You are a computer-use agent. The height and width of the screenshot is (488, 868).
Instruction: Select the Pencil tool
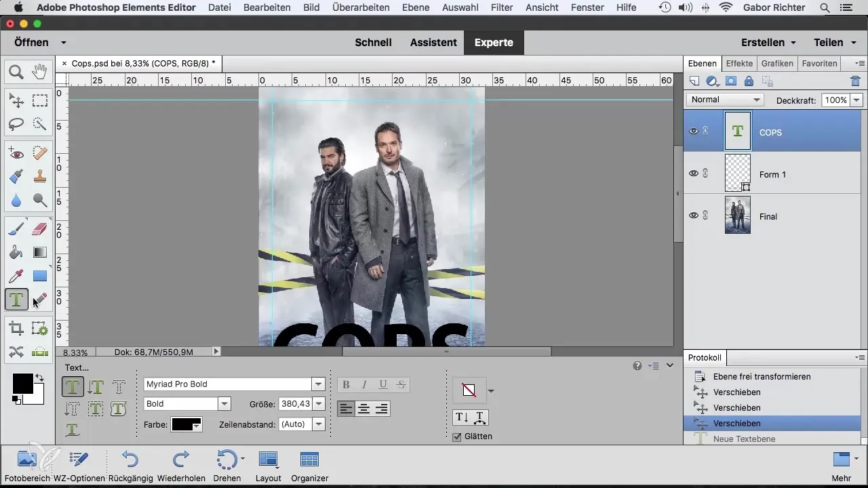coord(40,299)
